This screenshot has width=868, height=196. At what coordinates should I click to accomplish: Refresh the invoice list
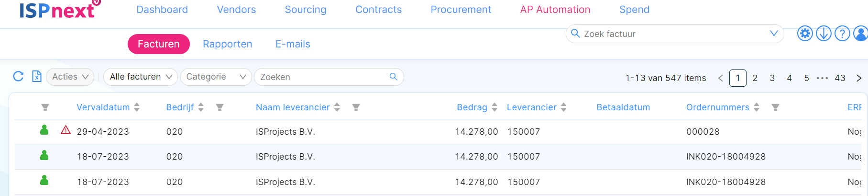pyautogui.click(x=18, y=76)
